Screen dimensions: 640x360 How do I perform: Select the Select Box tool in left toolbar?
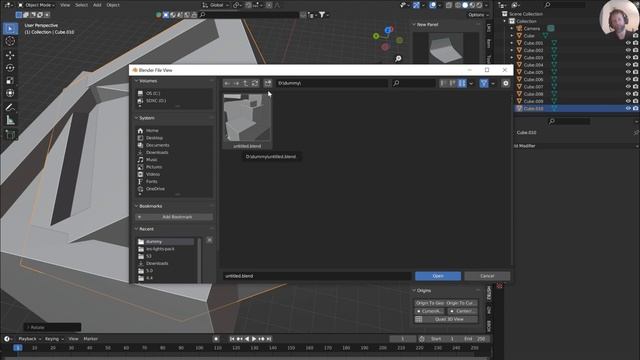[x=10, y=28]
